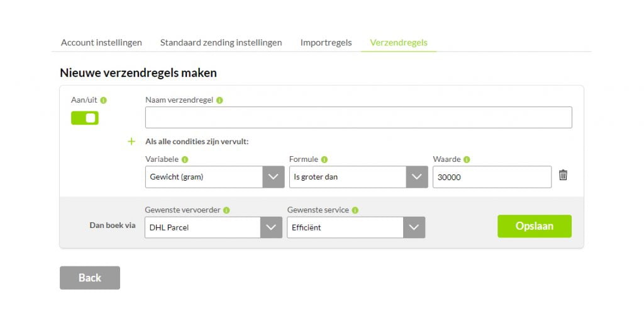Save the rule with Opslaan button
The width and height of the screenshot is (644, 330).
(535, 226)
